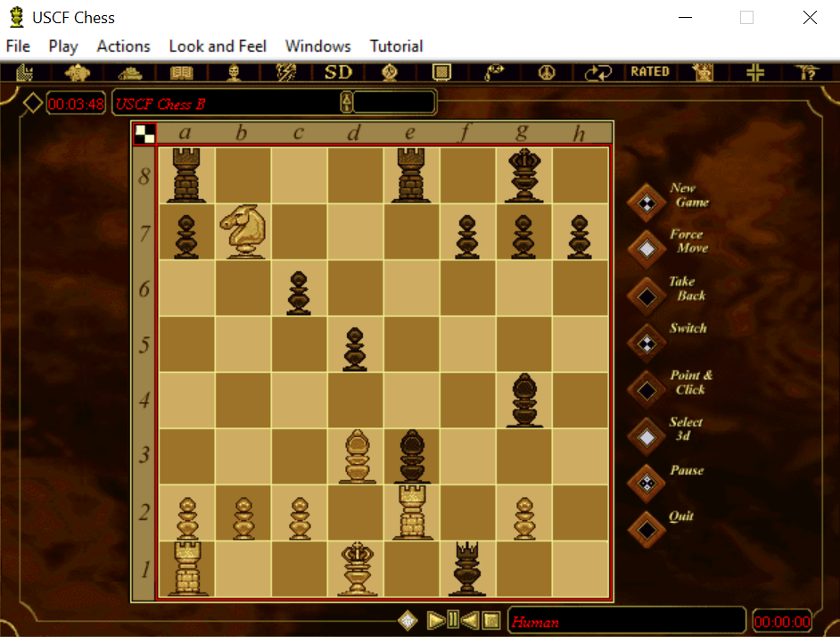The image size is (840, 637).
Task: Click the stop square playback control
Action: [x=490, y=620]
